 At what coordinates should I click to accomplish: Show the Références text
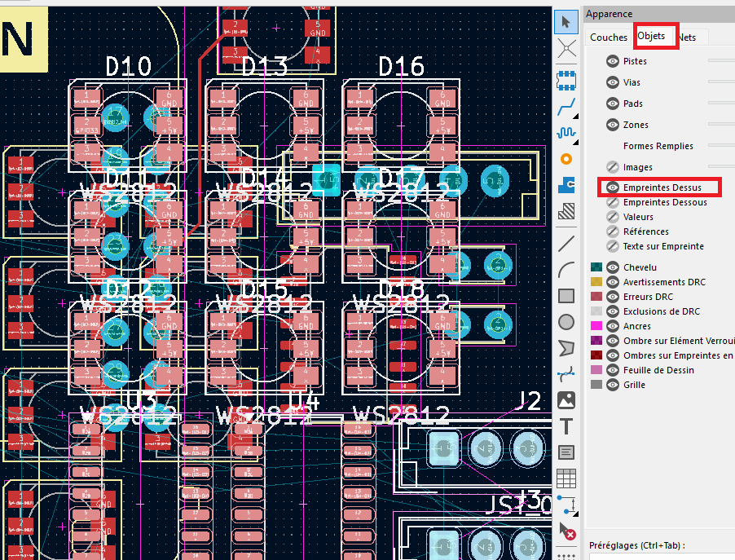click(x=612, y=231)
